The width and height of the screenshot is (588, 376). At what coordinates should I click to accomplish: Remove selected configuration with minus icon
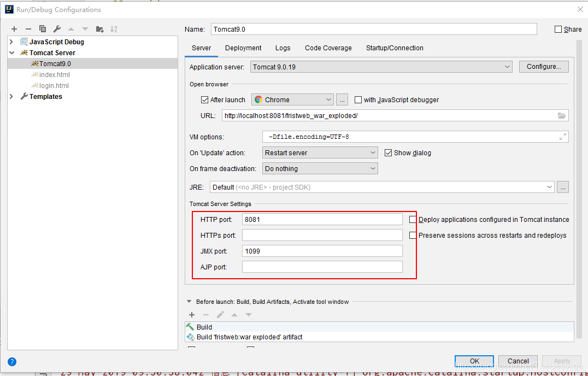point(28,29)
